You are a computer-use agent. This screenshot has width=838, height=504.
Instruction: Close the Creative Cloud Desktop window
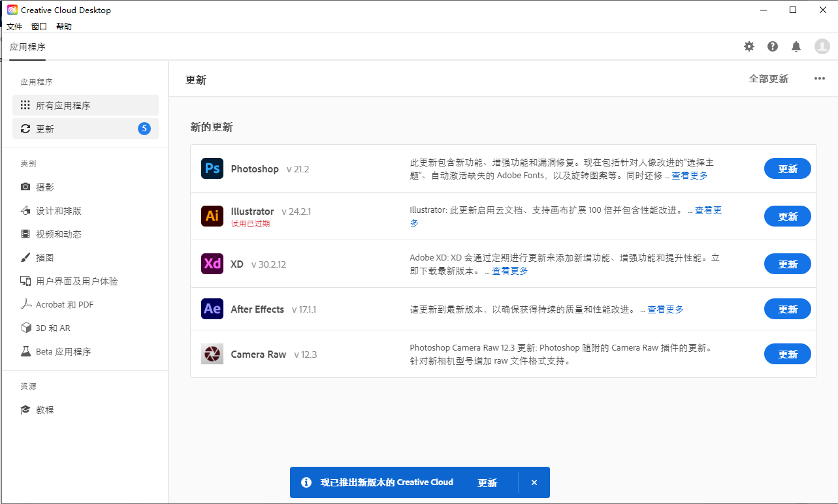pos(823,10)
